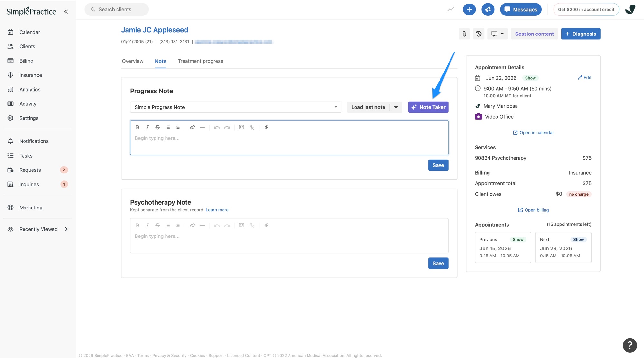Toggle bold in the Progress Note editor
The width and height of the screenshot is (644, 358).
137,127
